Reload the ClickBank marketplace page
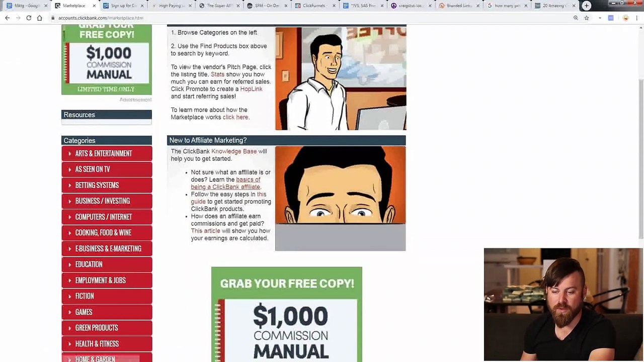 [29, 18]
